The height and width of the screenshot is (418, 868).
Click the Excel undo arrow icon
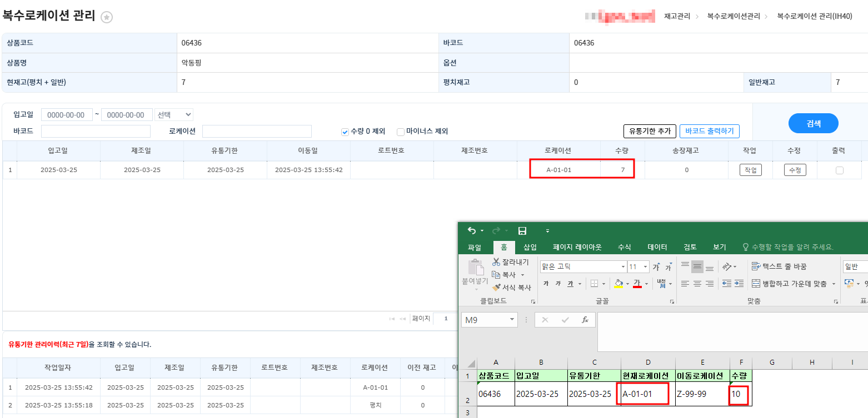[x=472, y=231]
